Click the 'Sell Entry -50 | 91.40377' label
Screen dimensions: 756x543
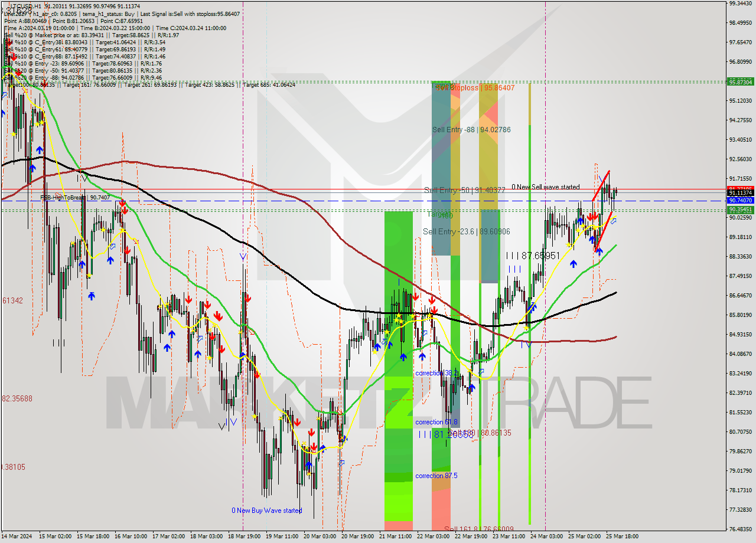tap(464, 190)
